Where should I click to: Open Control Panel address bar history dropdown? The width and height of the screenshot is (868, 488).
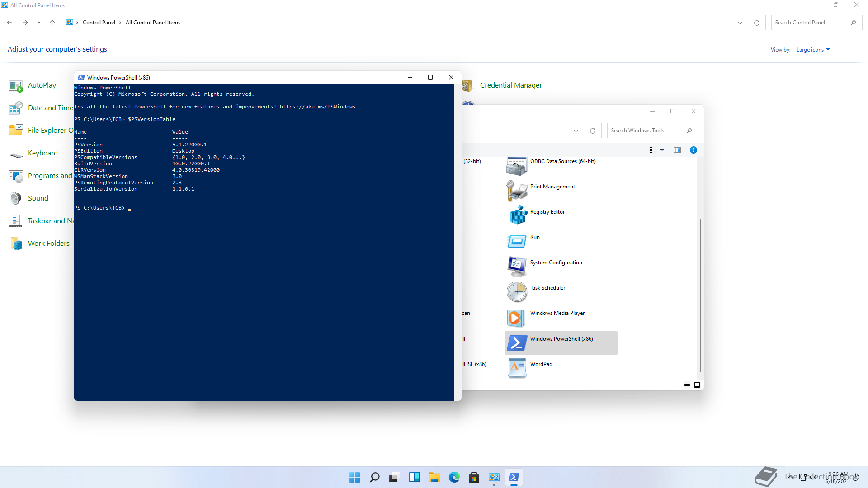pyautogui.click(x=740, y=23)
